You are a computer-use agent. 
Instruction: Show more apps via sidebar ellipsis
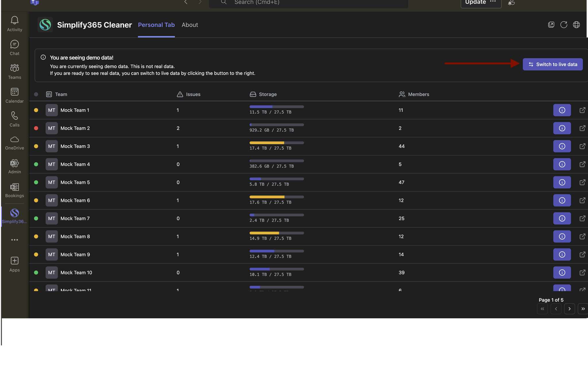tap(15, 240)
